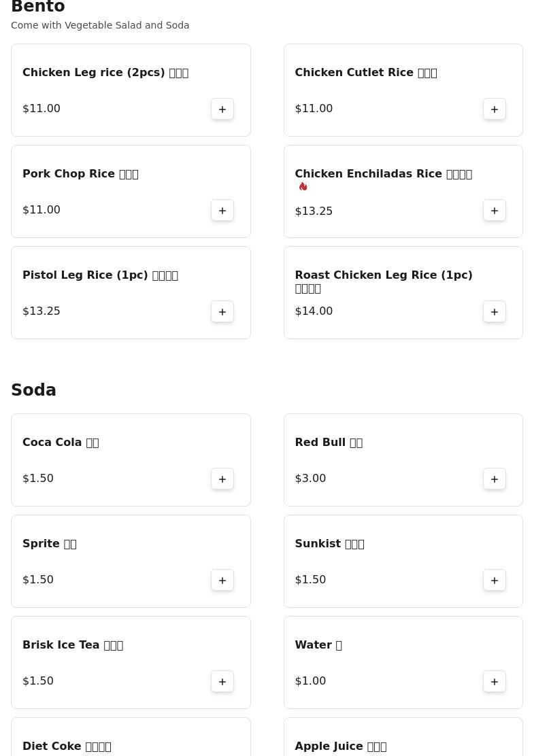Select the Diet Coke menu item

point(67,746)
